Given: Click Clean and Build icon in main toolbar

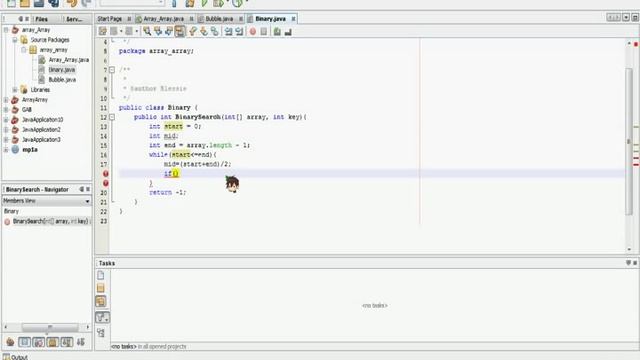Looking at the screenshot, I should (x=190, y=4).
